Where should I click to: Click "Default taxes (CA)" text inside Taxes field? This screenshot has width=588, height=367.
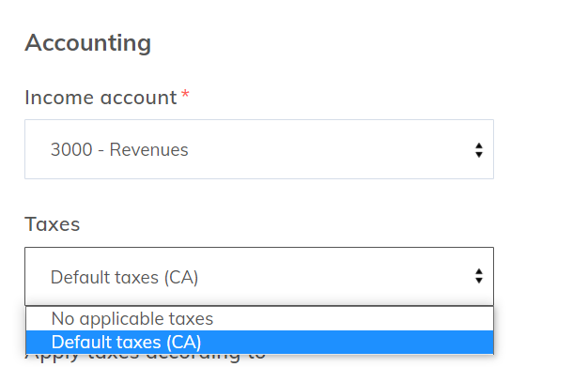(x=124, y=278)
